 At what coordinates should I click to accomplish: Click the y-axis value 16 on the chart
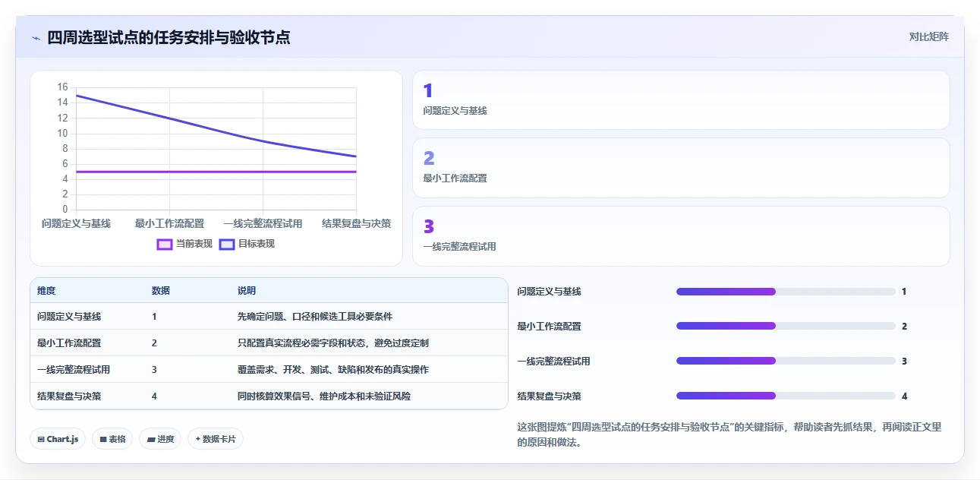click(62, 87)
